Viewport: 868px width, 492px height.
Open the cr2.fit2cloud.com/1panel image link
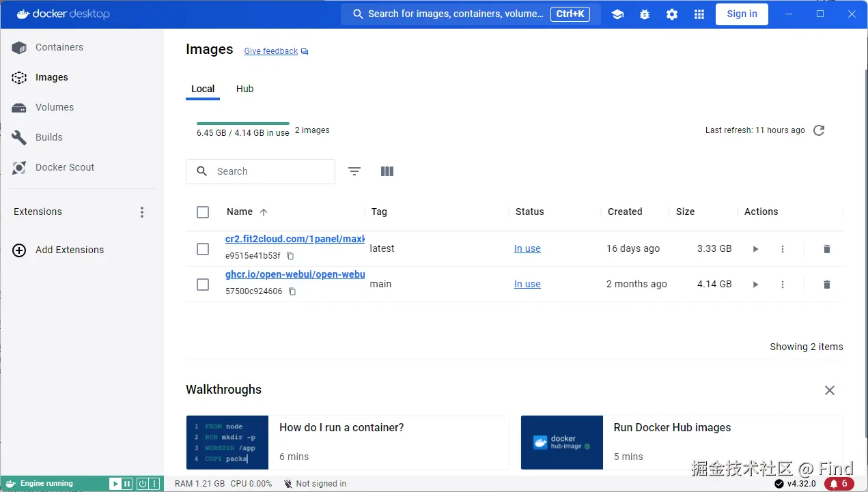[295, 240]
